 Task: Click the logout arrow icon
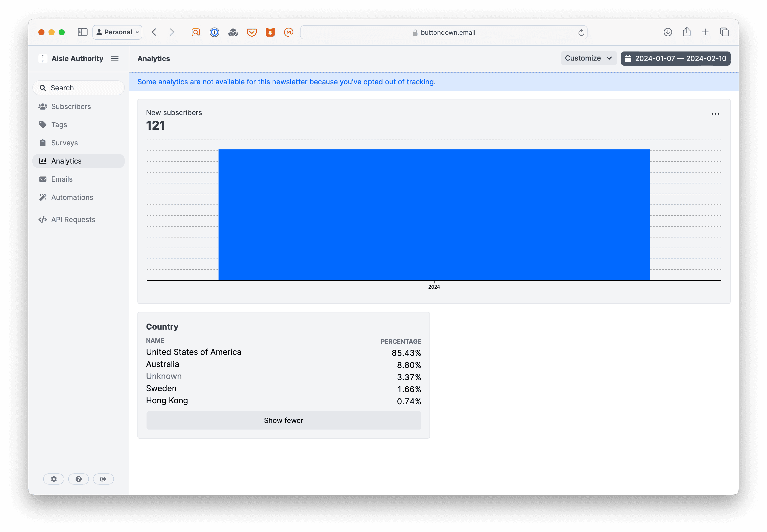pos(103,479)
